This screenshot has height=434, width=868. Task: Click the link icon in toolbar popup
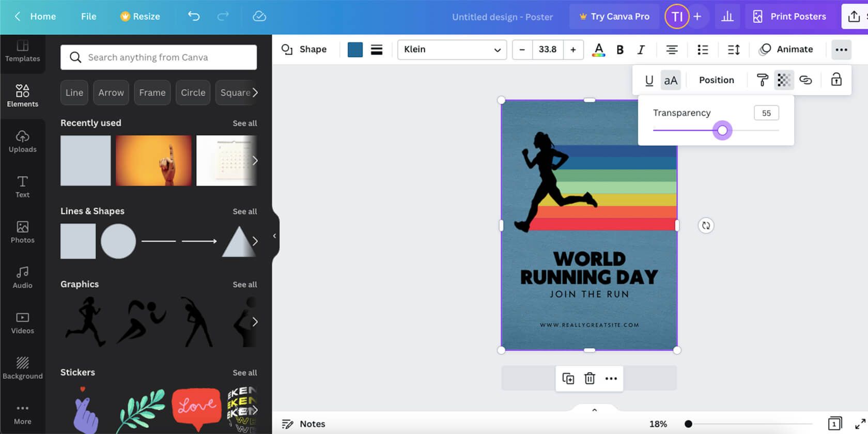(805, 80)
